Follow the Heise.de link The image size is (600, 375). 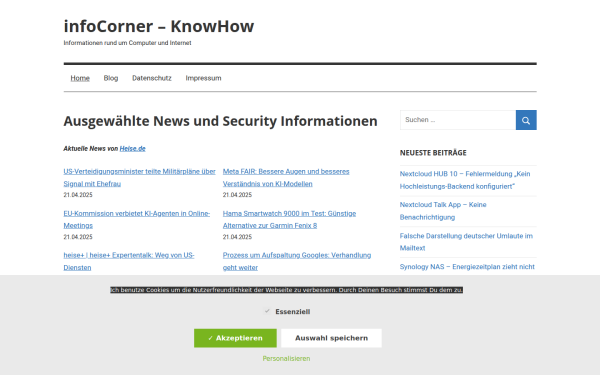[132, 148]
